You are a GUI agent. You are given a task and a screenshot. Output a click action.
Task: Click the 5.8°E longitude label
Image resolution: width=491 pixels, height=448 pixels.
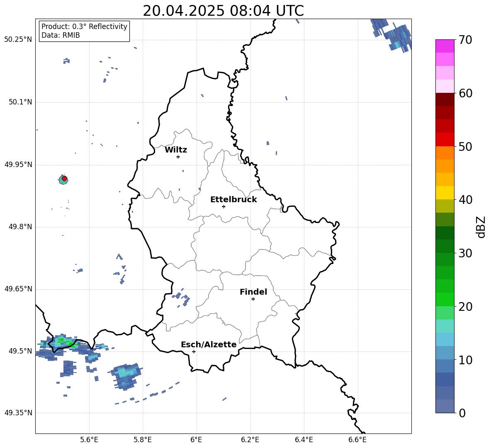tap(143, 440)
